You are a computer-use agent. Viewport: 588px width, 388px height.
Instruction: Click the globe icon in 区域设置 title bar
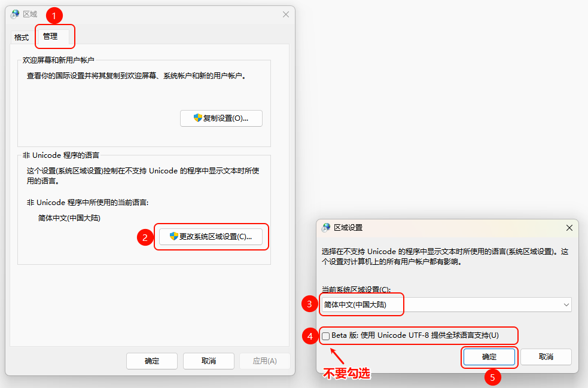coord(326,228)
